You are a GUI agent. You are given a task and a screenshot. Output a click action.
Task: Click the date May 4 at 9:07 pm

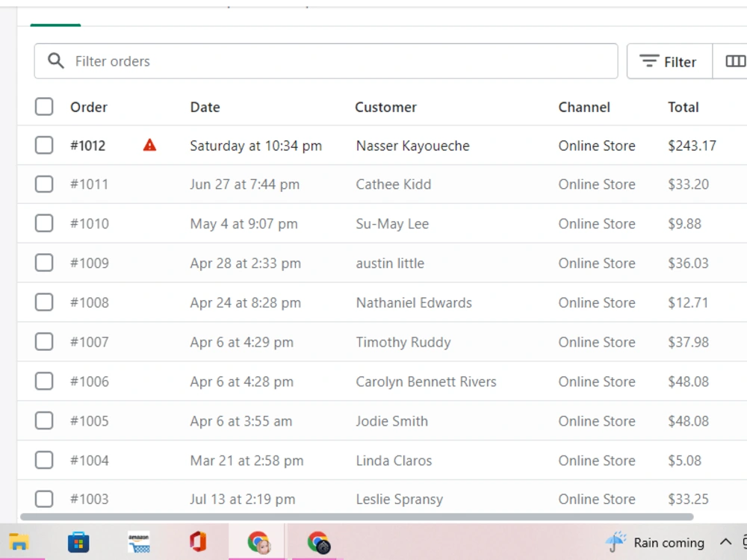point(244,224)
